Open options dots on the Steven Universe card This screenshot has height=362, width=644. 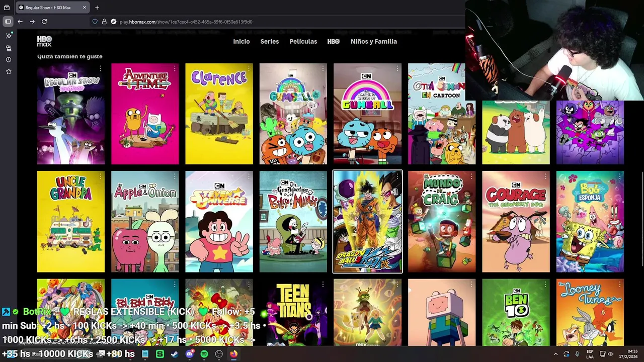(x=249, y=176)
